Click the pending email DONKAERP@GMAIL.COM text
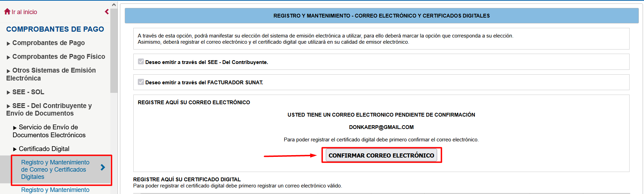The height and width of the screenshot is (194, 644). [381, 127]
